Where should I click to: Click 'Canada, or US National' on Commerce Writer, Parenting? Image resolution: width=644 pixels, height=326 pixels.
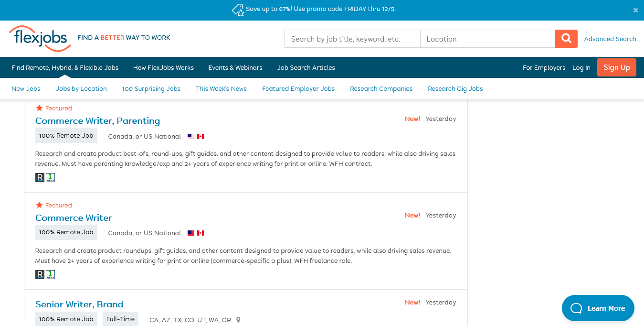click(145, 137)
